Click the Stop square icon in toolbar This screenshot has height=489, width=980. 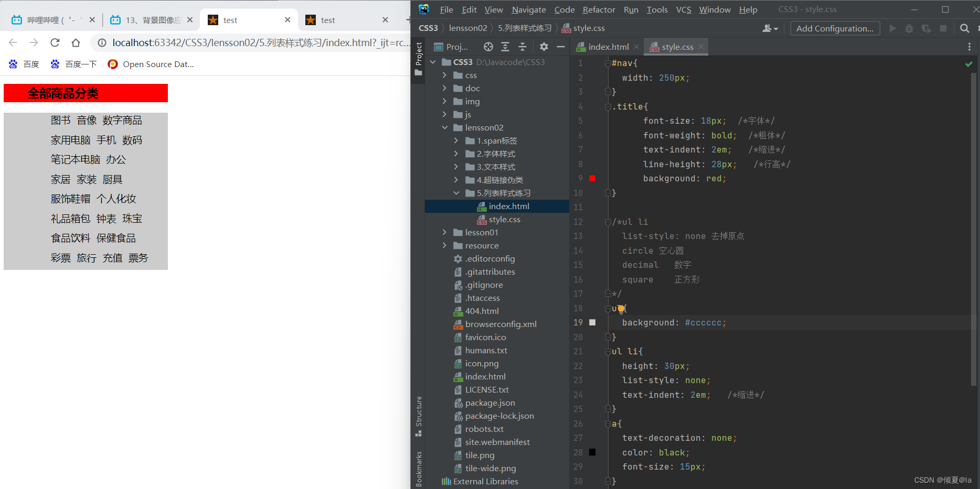(943, 28)
